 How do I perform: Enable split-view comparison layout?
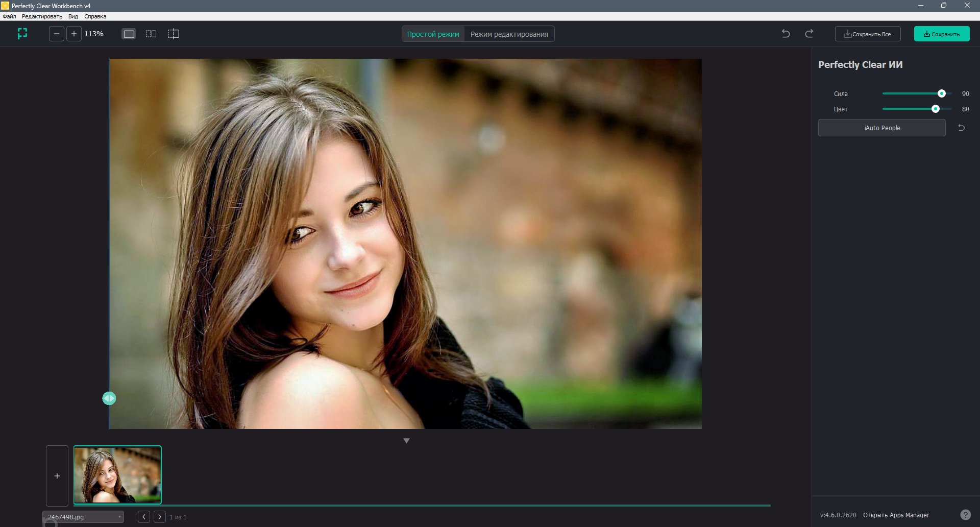point(174,34)
